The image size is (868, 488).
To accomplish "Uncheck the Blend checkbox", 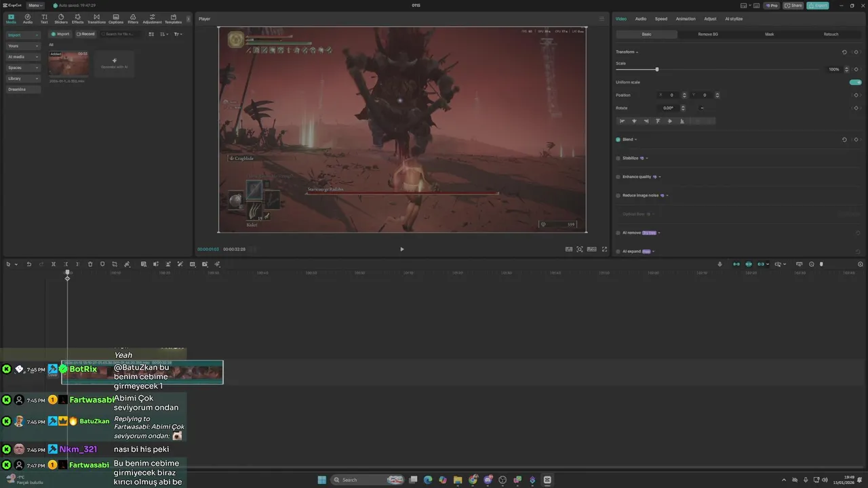I will point(618,140).
